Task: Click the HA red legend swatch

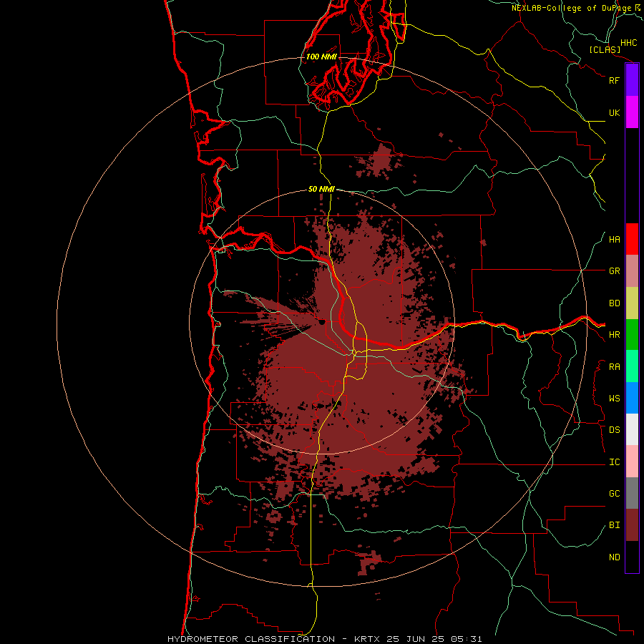Action: click(632, 239)
